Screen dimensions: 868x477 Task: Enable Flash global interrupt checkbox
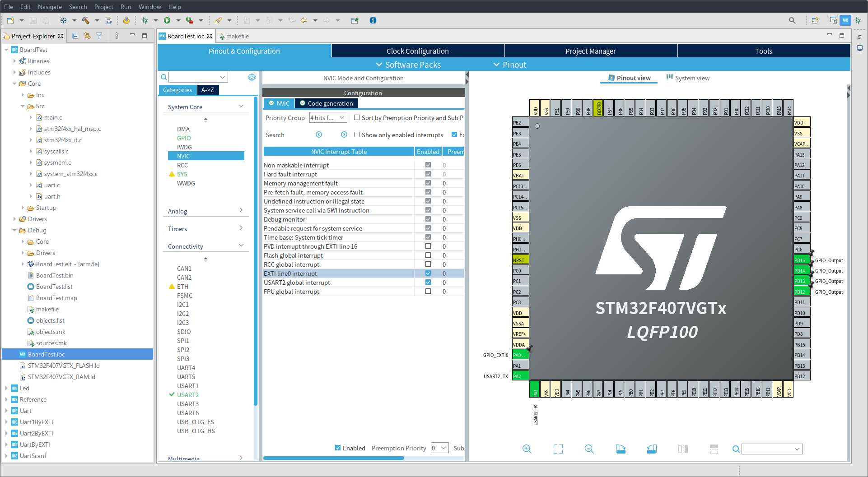coord(428,255)
